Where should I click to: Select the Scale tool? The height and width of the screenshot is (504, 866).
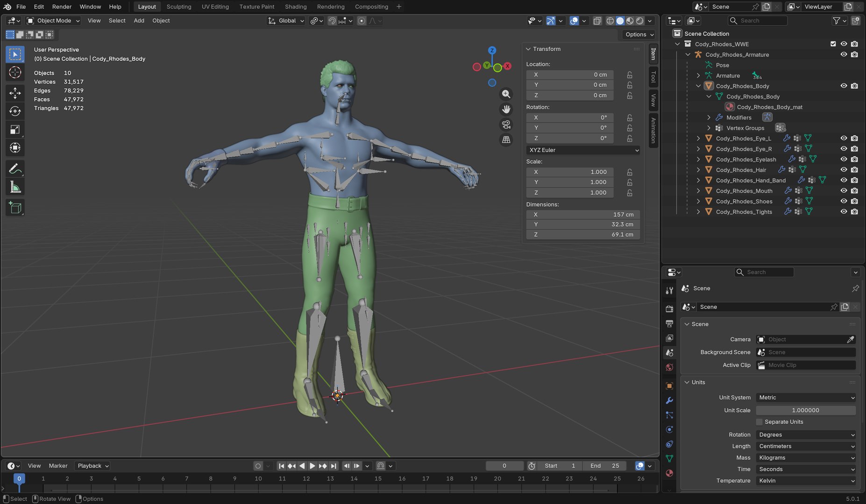[x=15, y=130]
